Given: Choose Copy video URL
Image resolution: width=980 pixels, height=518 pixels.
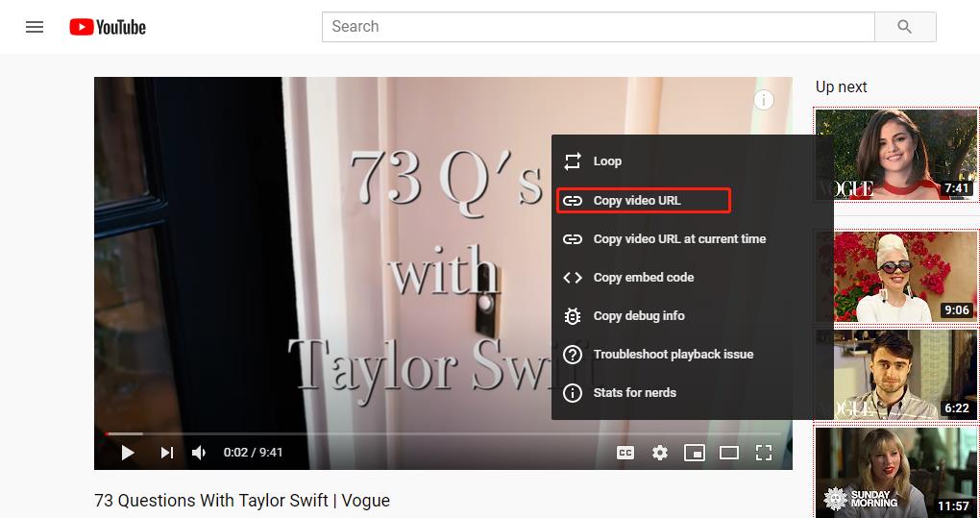Looking at the screenshot, I should [x=693, y=201].
